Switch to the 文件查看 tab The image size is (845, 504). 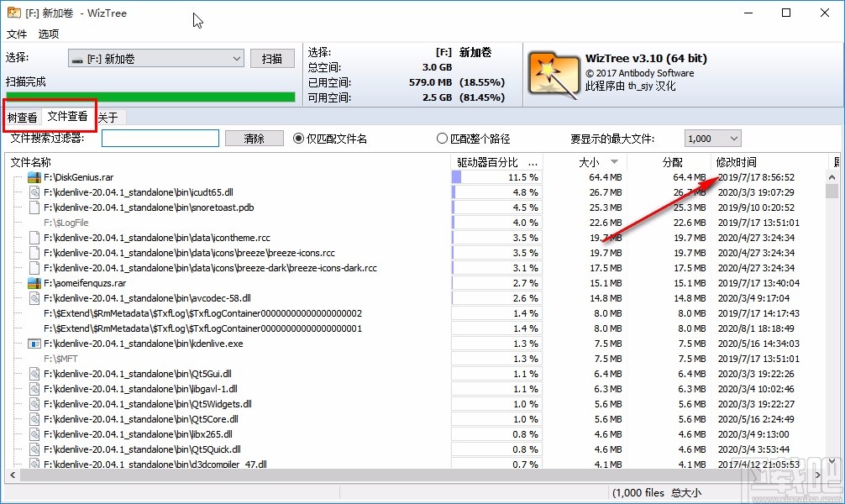point(67,117)
